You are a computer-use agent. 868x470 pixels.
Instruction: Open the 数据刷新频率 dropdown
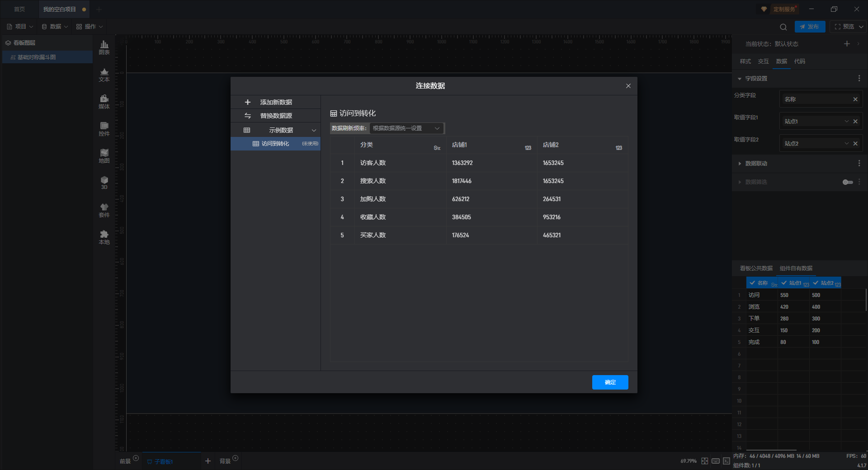pyautogui.click(x=406, y=128)
